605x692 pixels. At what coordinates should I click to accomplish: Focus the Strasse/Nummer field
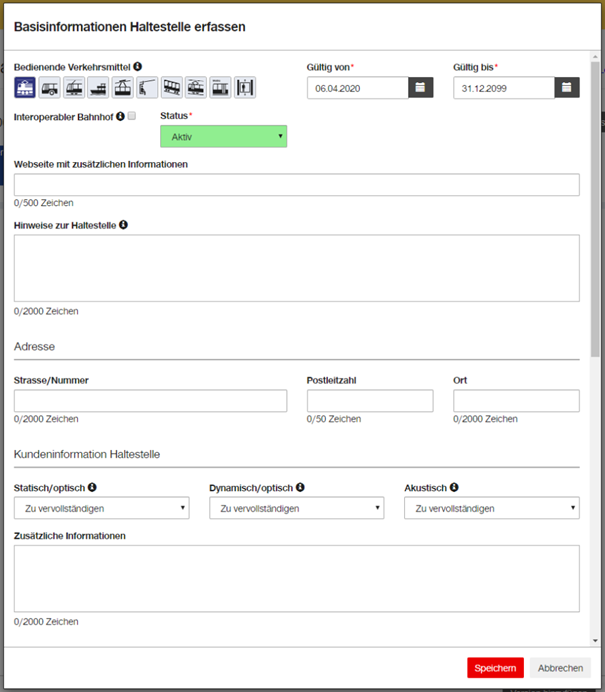click(150, 401)
